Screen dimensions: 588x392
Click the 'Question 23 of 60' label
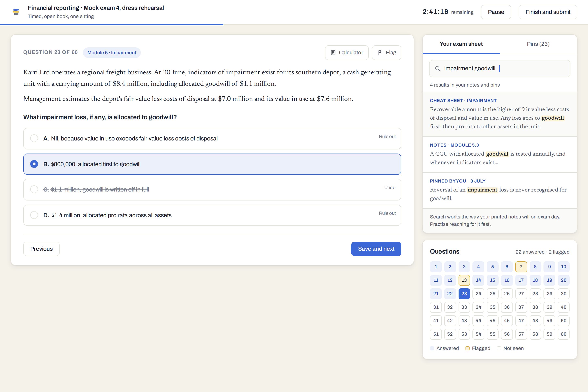[x=50, y=52]
